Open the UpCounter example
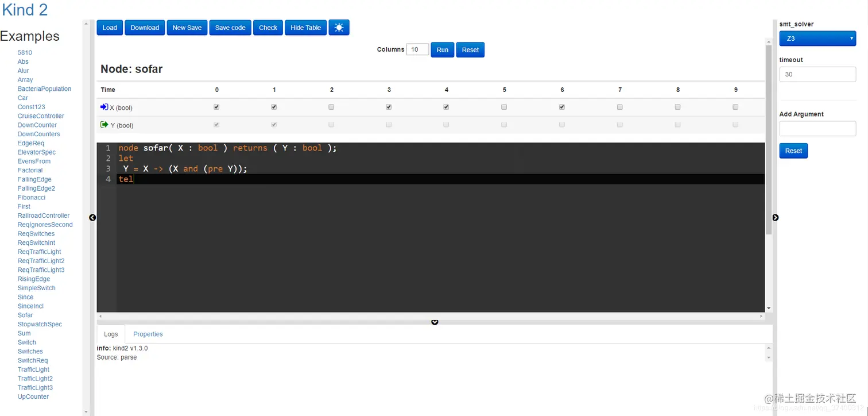This screenshot has height=416, width=868. tap(33, 397)
